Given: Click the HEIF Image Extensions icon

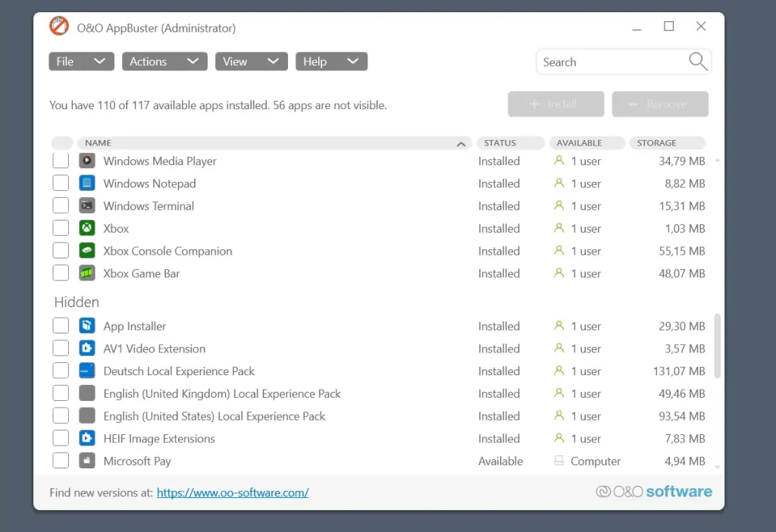Looking at the screenshot, I should [86, 438].
